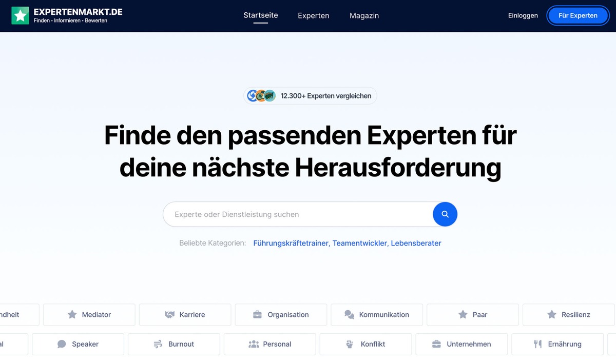Screen dimensions: 616x364
Task: Click the 12.300+ Experten vergleichen badge
Action: (310, 95)
